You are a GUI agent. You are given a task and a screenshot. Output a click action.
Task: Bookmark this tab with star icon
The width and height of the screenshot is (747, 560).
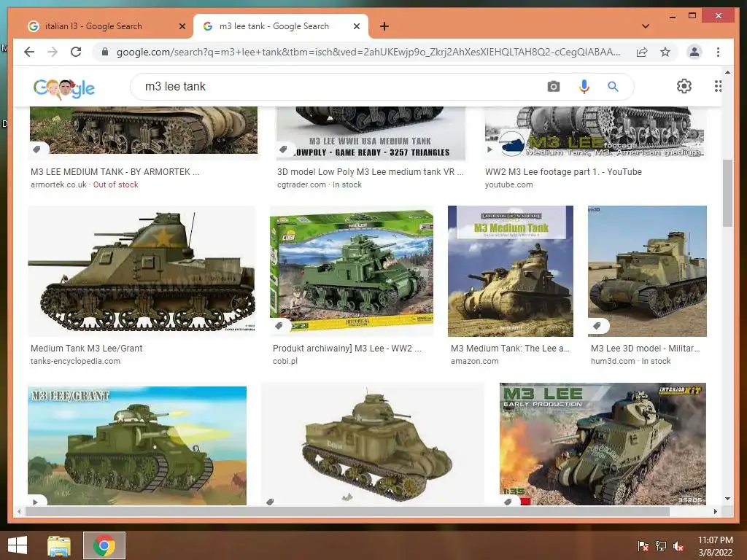click(x=665, y=52)
